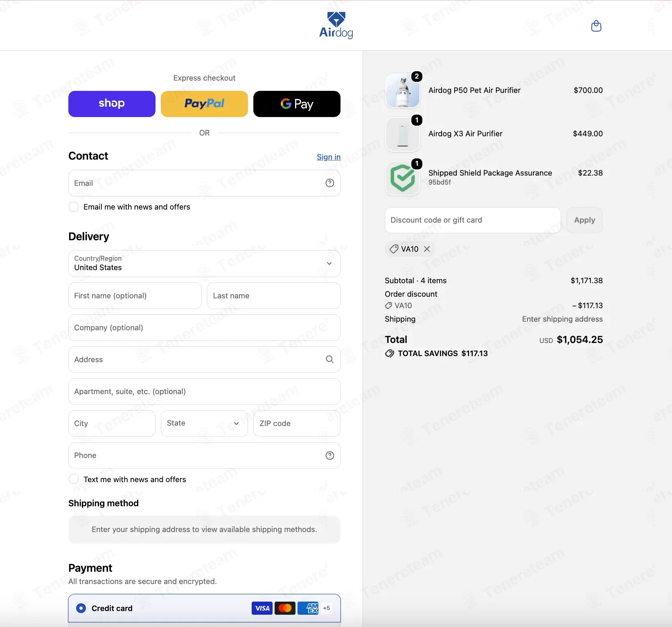672x627 pixels.
Task: Click the TOTAL SAVINGS $117.13 text
Action: pos(443,354)
